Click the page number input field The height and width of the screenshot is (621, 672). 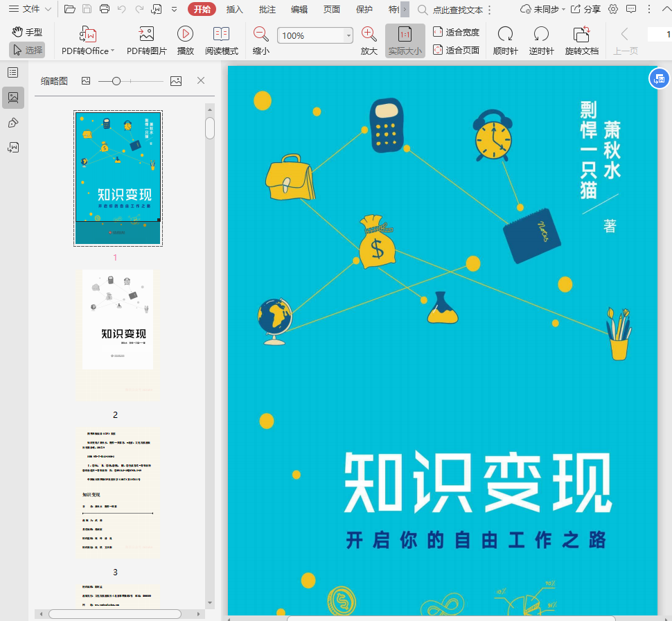point(660,35)
